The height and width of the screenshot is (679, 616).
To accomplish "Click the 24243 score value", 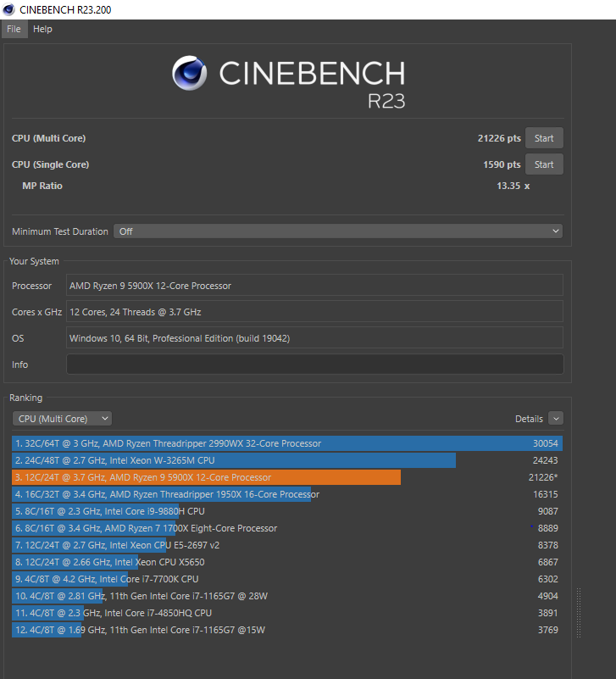I will click(546, 460).
